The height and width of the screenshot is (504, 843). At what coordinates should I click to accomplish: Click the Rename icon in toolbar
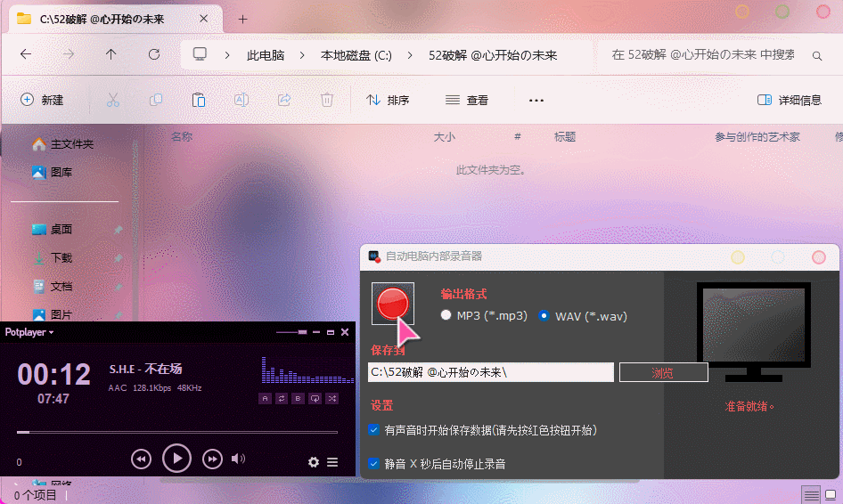pos(241,100)
